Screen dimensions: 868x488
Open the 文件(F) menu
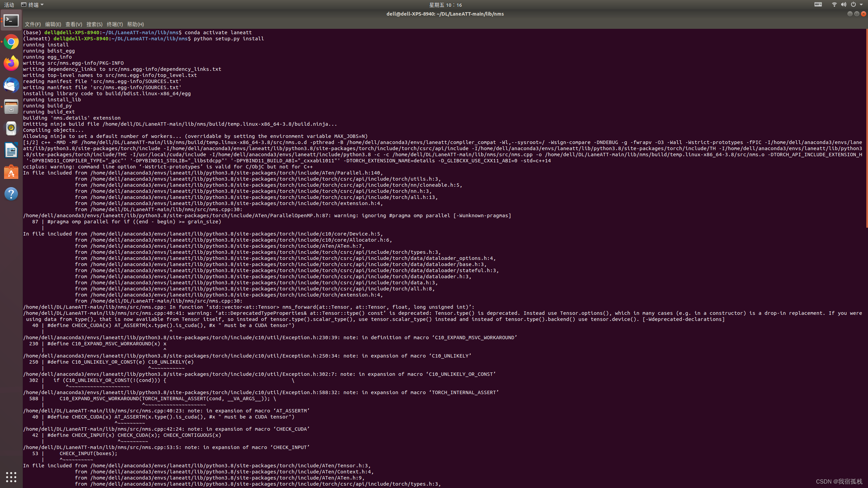(x=33, y=24)
